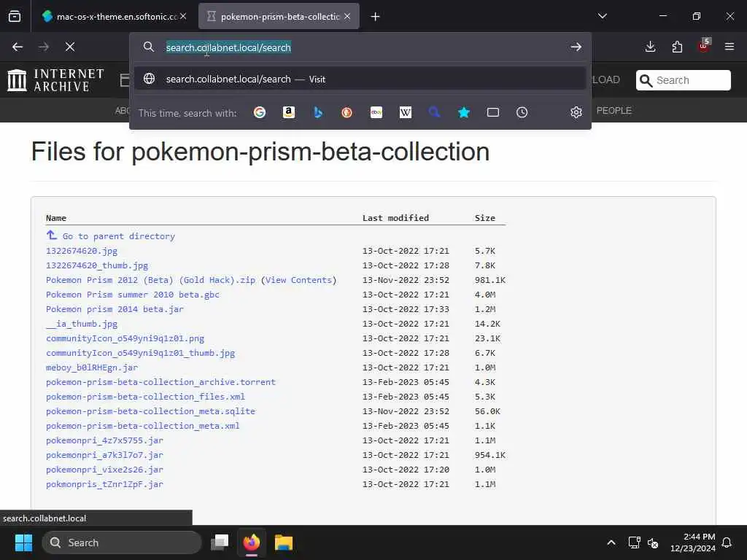Open the 1322674620_thumb.jpg file
The height and width of the screenshot is (560, 747).
(97, 265)
